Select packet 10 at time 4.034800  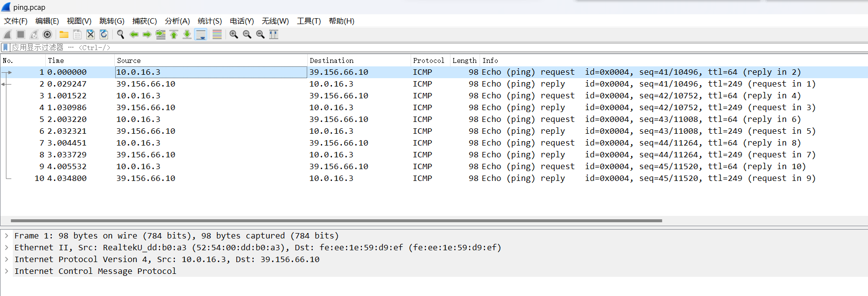point(434,178)
